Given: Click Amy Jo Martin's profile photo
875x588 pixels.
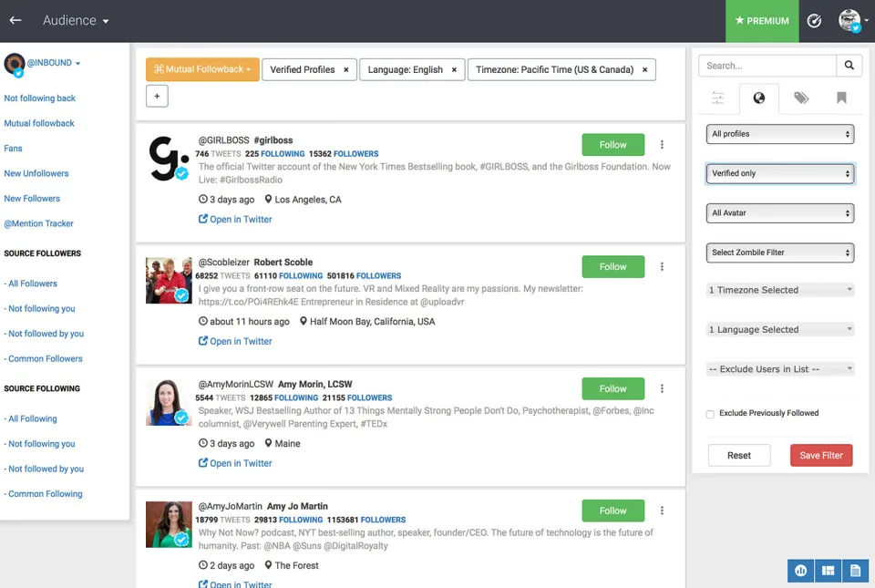Looking at the screenshot, I should point(169,524).
